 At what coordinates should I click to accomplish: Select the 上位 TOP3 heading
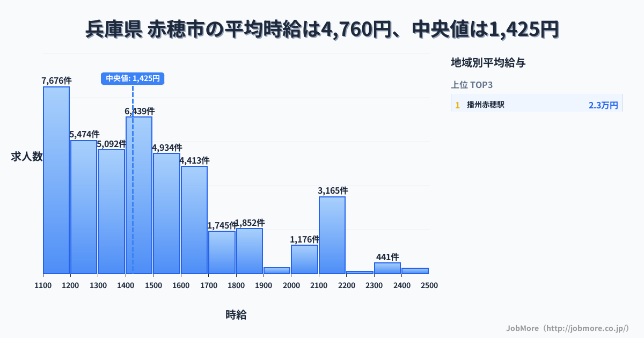click(472, 85)
